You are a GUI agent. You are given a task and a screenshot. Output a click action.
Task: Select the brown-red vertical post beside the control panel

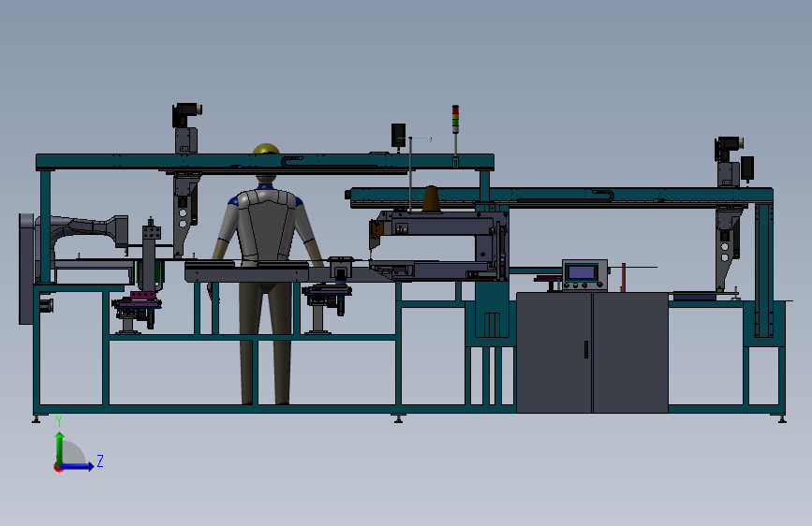click(624, 277)
